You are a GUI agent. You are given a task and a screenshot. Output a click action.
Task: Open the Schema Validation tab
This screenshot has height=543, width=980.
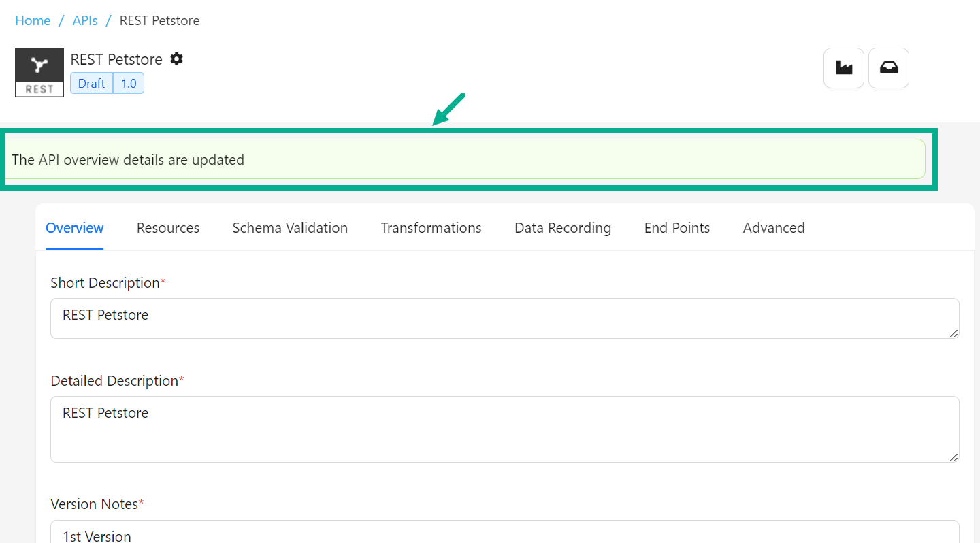290,227
